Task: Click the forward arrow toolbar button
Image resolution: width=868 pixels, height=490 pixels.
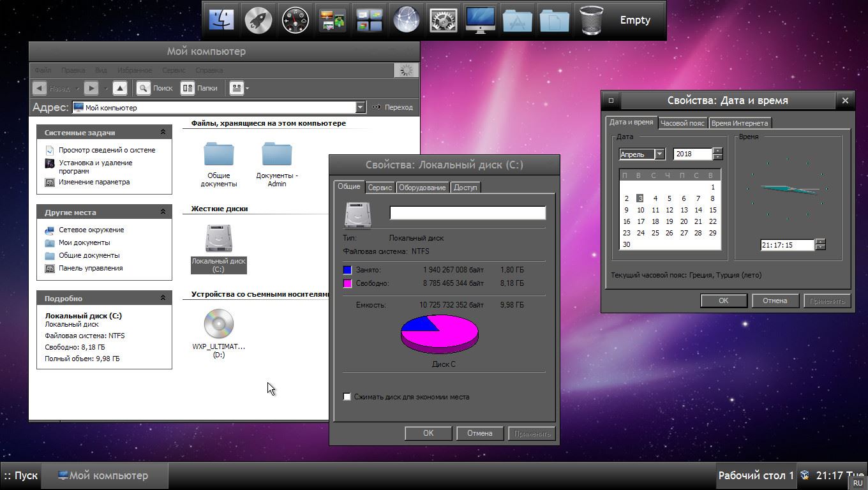Action: pyautogui.click(x=91, y=88)
